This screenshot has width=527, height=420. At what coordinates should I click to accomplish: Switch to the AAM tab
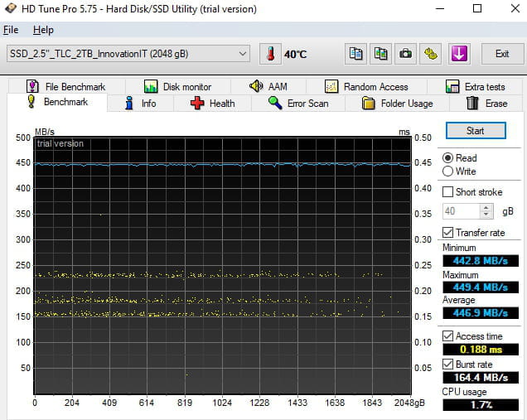click(x=268, y=86)
